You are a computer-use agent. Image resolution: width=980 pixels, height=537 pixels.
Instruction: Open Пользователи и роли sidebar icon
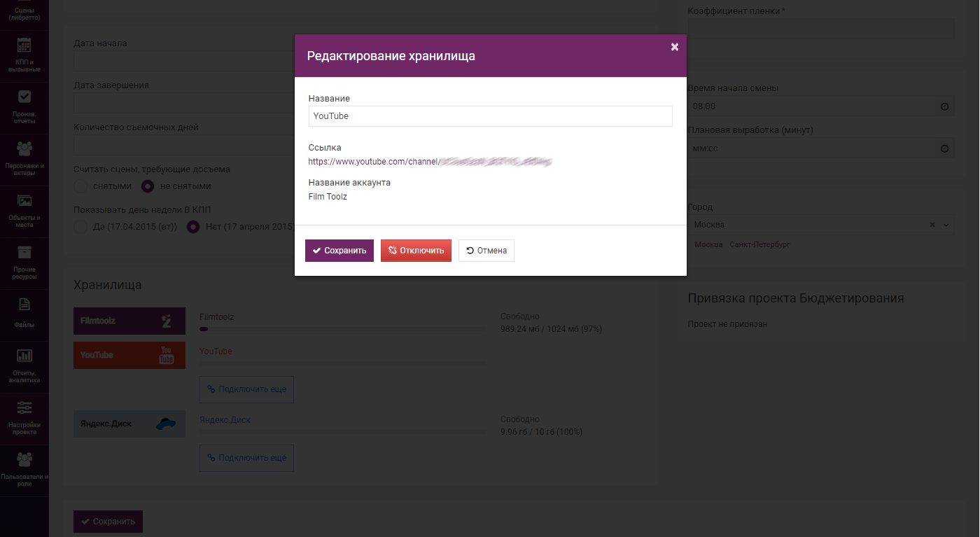coord(24,470)
